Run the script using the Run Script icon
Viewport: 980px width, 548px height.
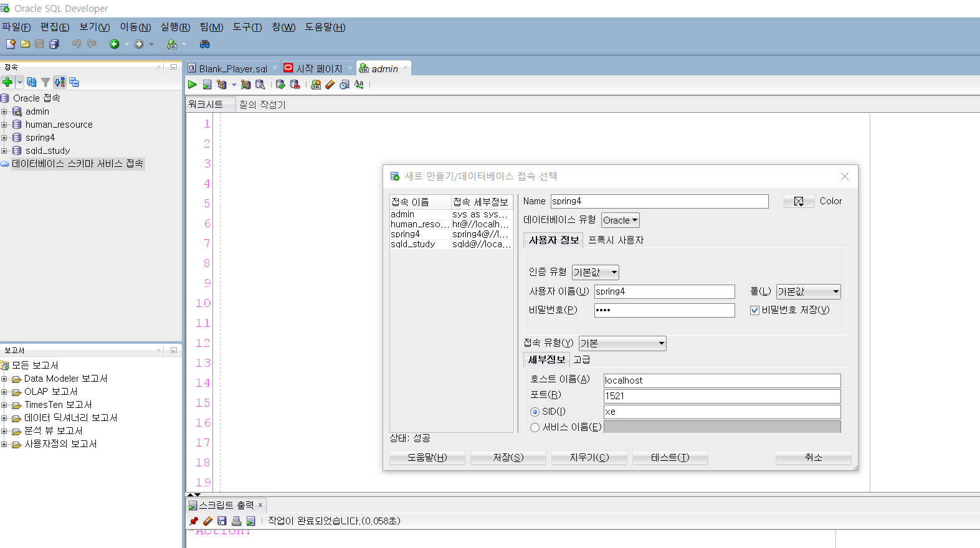[207, 85]
